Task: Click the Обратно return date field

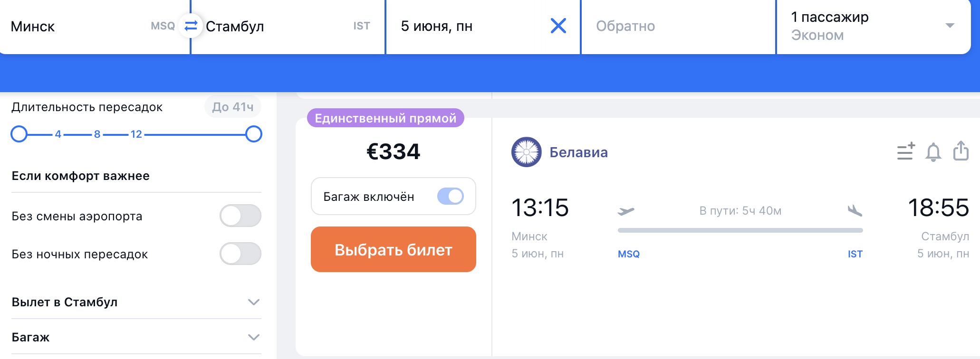Action: (x=677, y=26)
